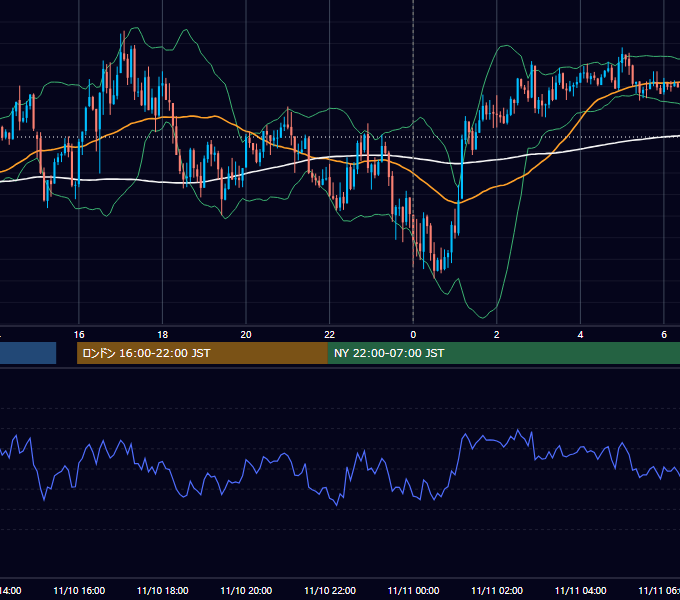Click the 18 hour label on price chart axis
The width and height of the screenshot is (680, 600).
[x=163, y=335]
